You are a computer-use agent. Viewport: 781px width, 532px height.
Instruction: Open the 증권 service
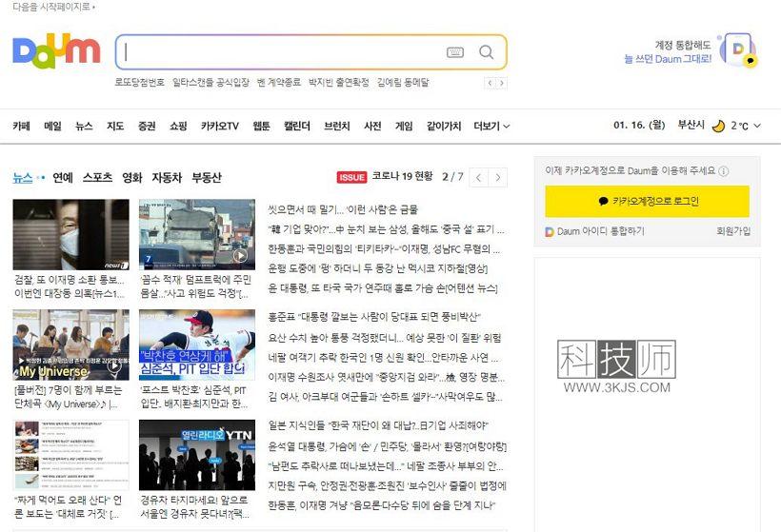147,126
